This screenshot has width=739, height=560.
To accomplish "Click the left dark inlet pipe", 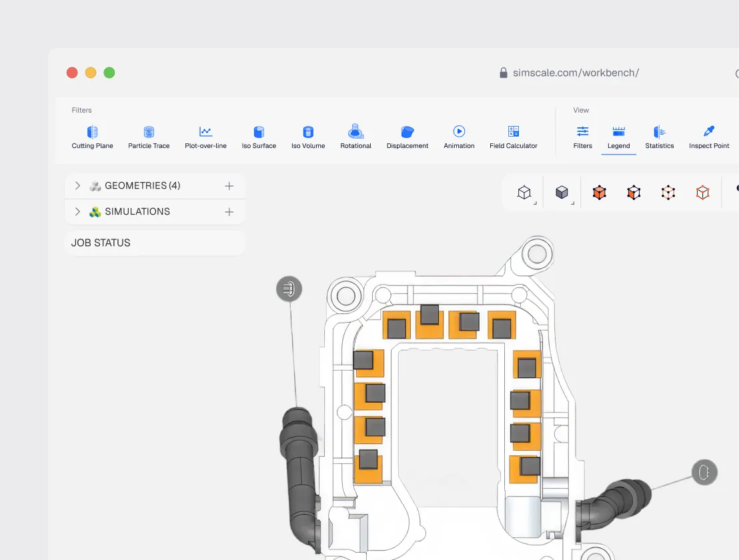I will point(299,476).
